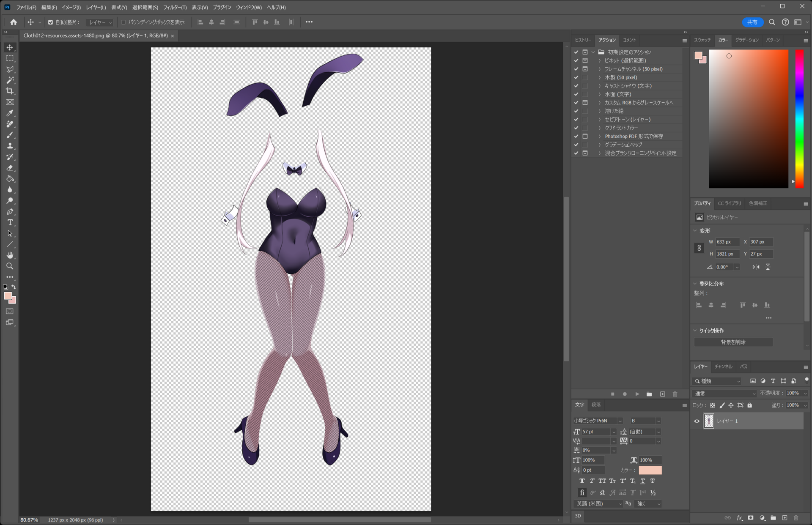Select the Clone Stamp tool
This screenshot has width=812, height=525.
point(10,146)
